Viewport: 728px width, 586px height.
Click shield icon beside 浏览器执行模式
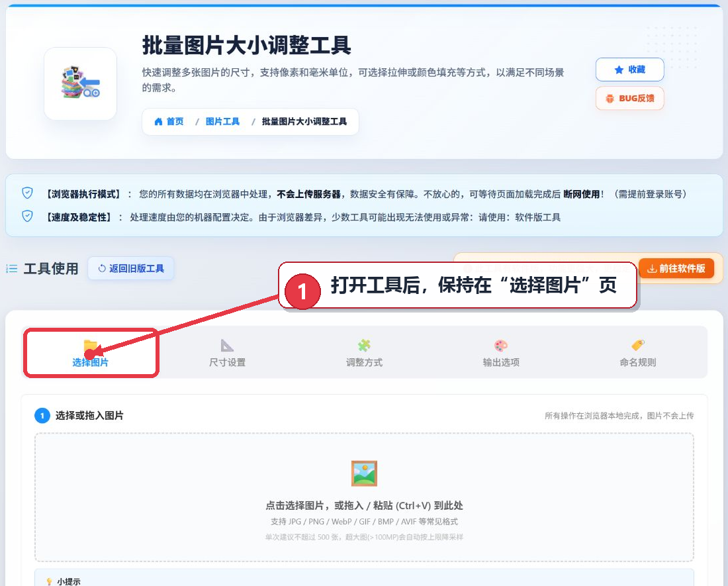pyautogui.click(x=27, y=193)
